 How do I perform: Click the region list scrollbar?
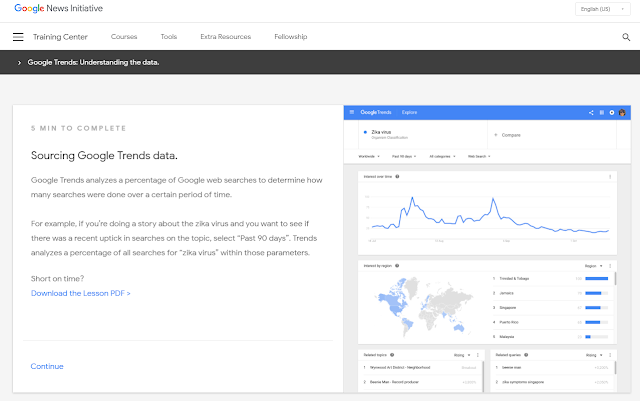point(615,278)
